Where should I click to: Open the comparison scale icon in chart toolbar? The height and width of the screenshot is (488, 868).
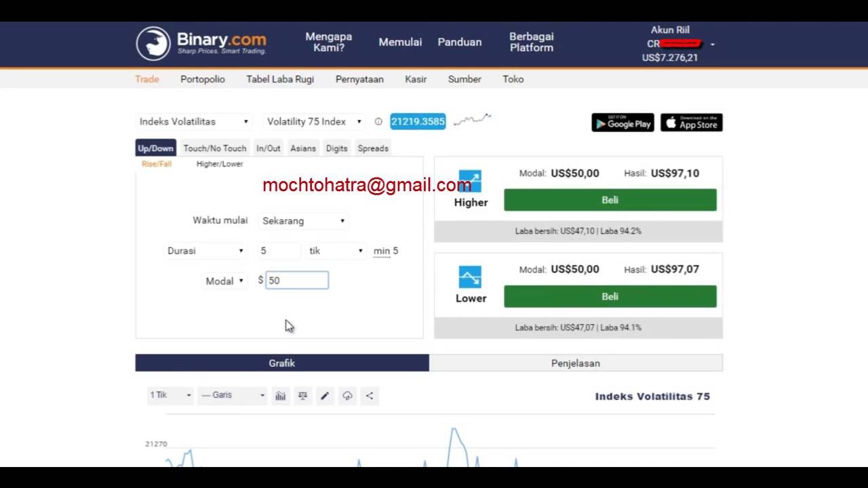click(x=302, y=396)
